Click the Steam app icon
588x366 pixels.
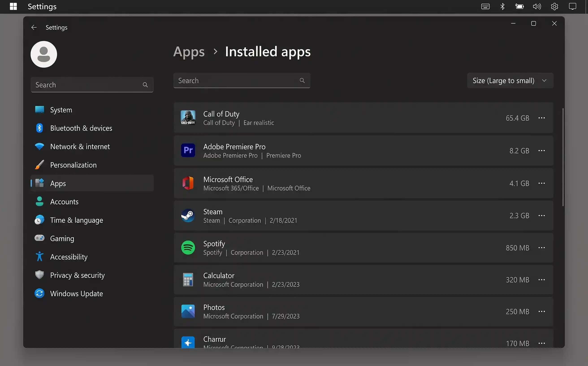point(188,216)
